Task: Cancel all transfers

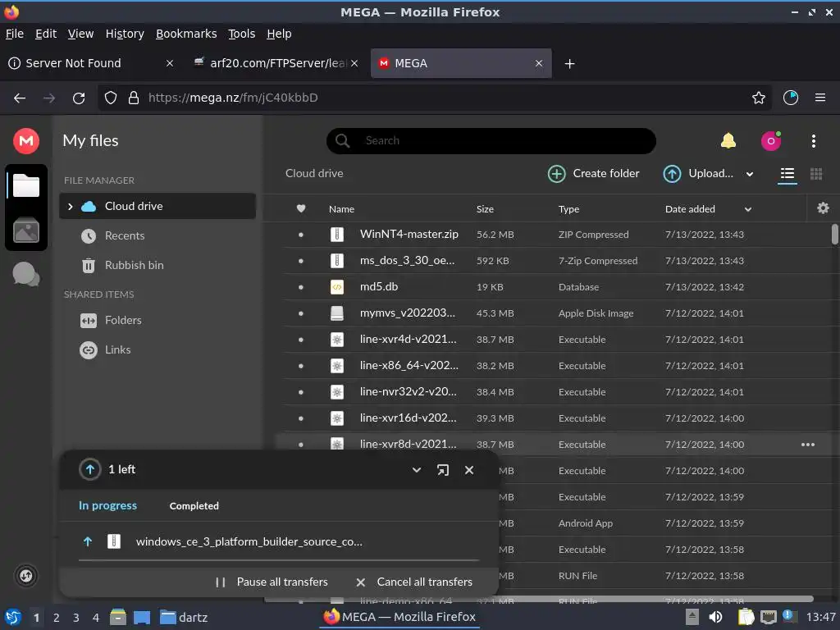Action: click(414, 582)
